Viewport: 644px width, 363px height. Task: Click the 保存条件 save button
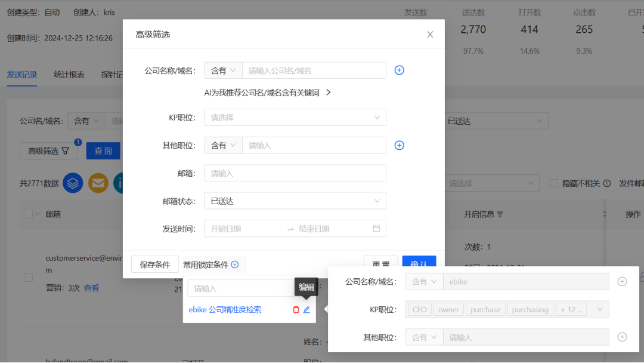point(154,263)
